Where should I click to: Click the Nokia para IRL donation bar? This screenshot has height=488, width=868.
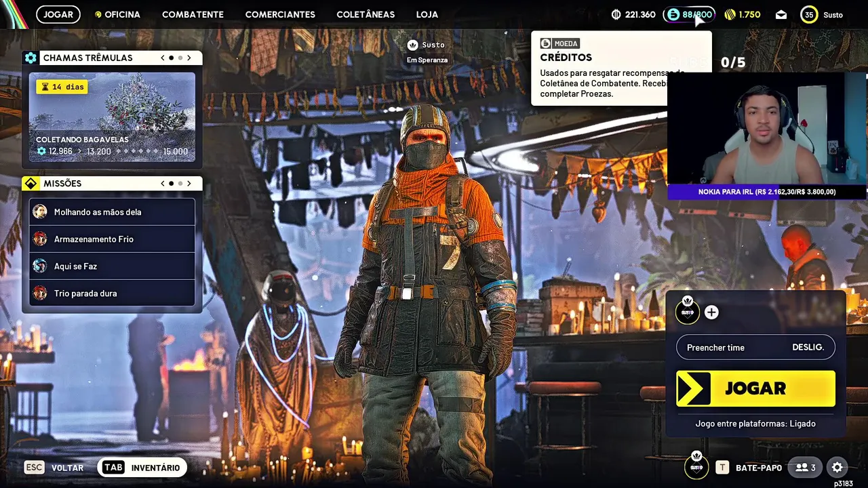pyautogui.click(x=767, y=192)
